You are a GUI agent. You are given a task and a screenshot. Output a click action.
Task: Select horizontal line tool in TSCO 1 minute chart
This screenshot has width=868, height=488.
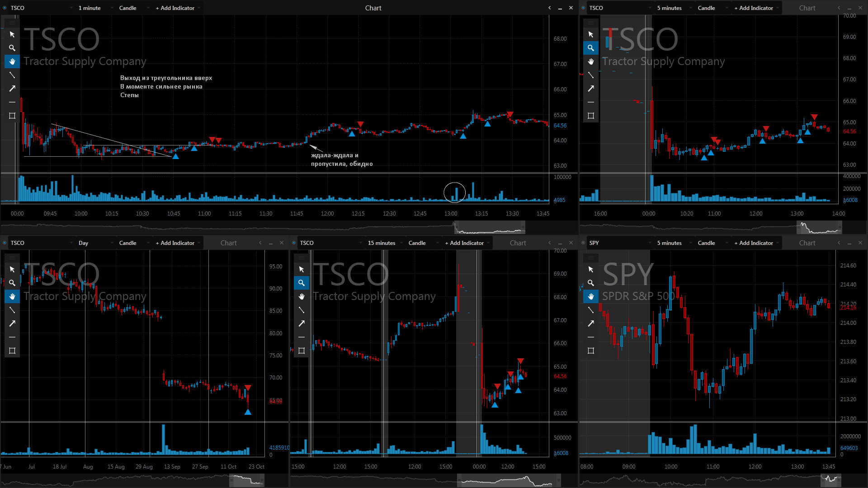[12, 102]
